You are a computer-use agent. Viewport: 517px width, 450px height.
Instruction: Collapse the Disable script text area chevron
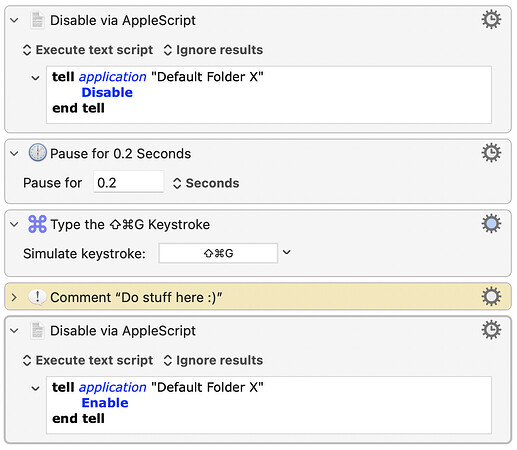[35, 78]
